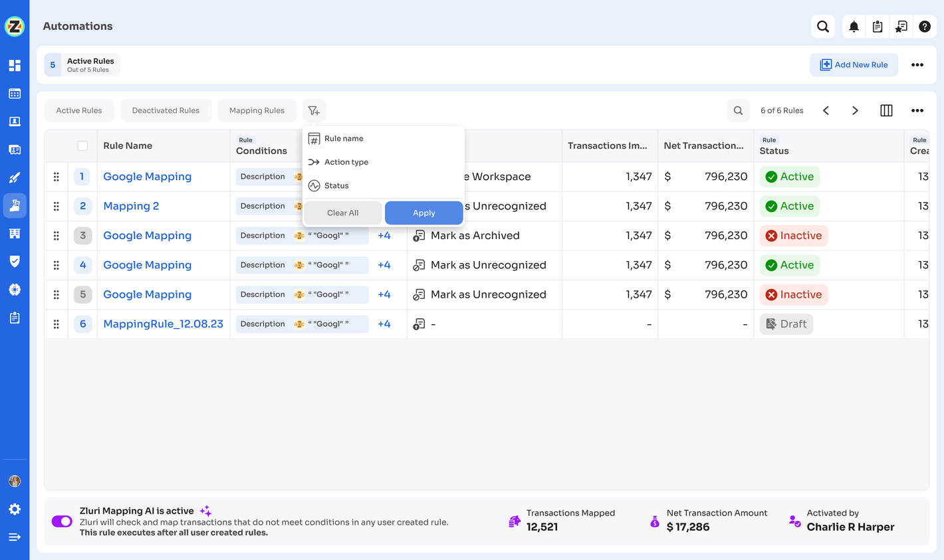Expand the sidebar with arrow icon
This screenshot has width=944, height=560.
tap(15, 537)
